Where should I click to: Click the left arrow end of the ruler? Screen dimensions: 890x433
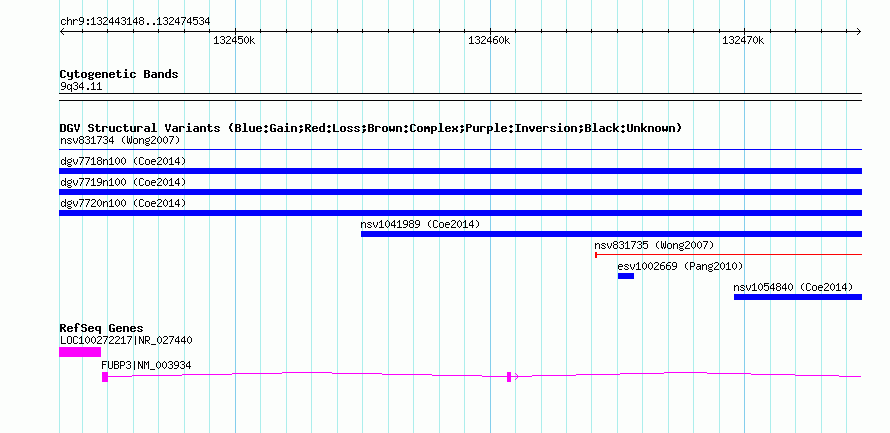(x=62, y=31)
